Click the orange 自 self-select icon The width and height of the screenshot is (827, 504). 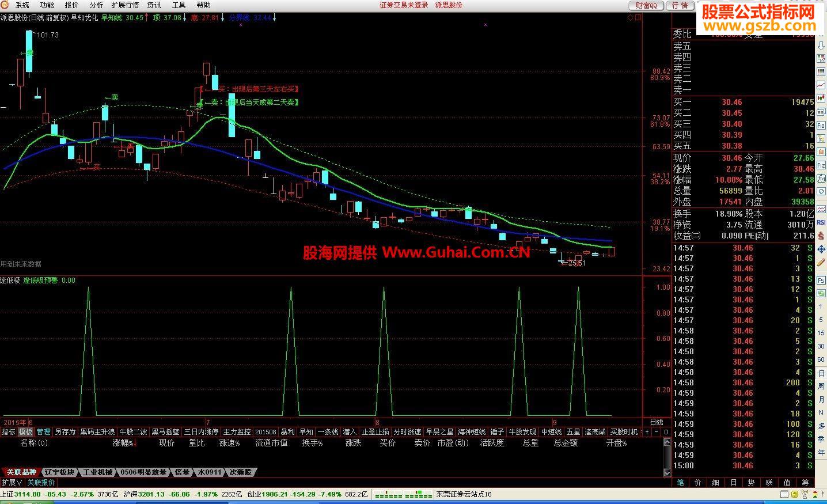(x=821, y=151)
